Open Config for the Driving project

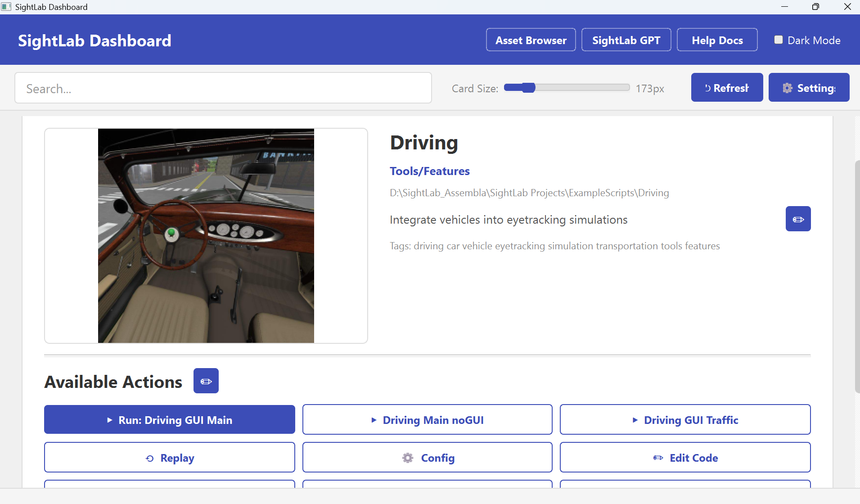(427, 458)
